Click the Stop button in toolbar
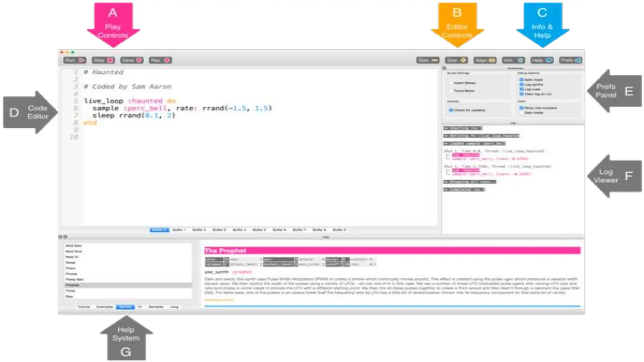This screenshot has height=362, width=644. (103, 60)
